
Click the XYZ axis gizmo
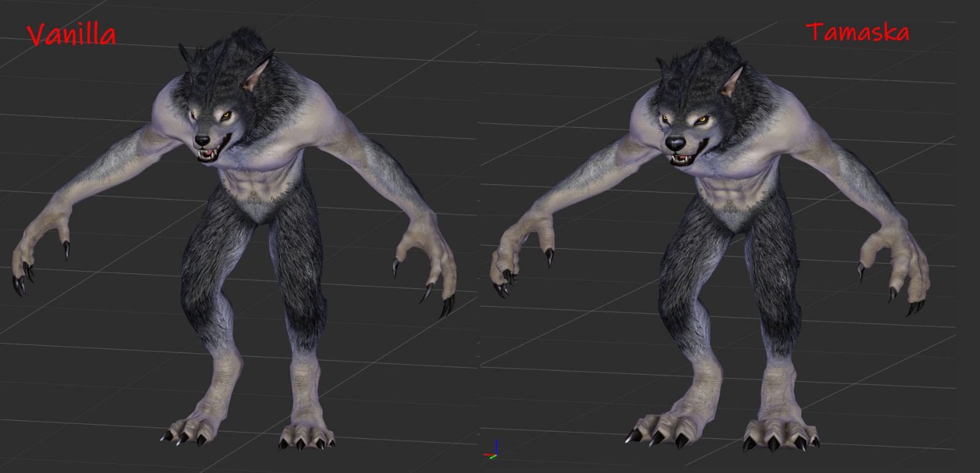[493, 451]
